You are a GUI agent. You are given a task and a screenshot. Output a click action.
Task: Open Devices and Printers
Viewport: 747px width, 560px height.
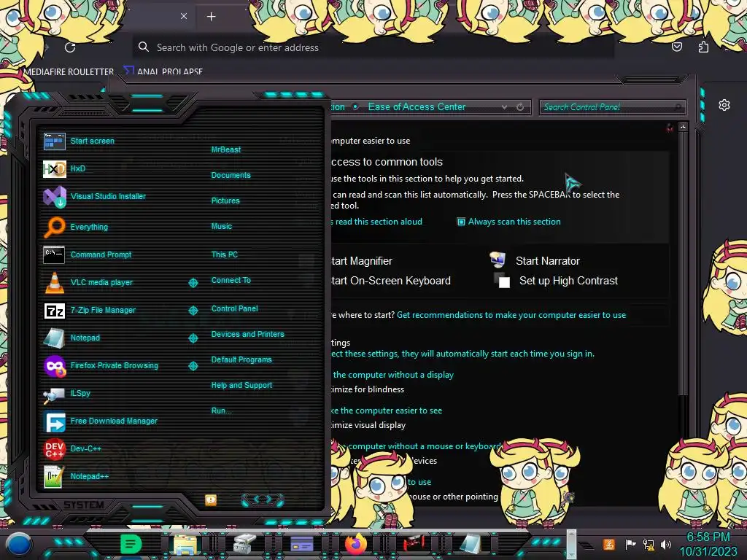click(247, 334)
